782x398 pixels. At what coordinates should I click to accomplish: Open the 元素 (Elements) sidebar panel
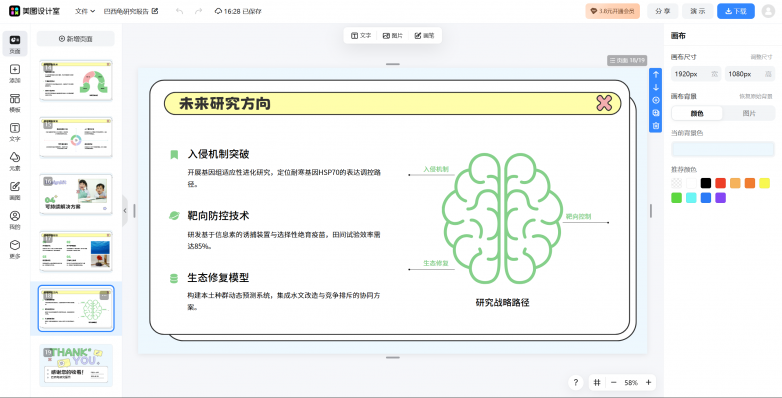coord(15,161)
